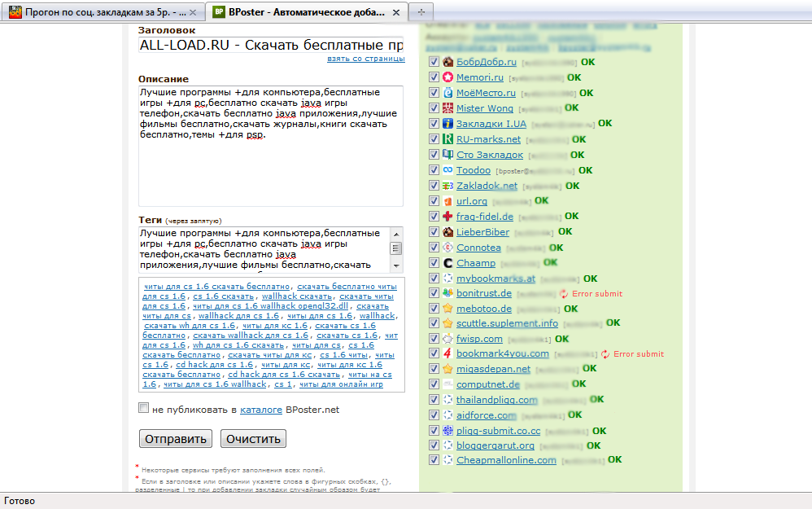Uncheck the fwisp.com checkbox
The height and width of the screenshot is (509, 812).
[434, 339]
